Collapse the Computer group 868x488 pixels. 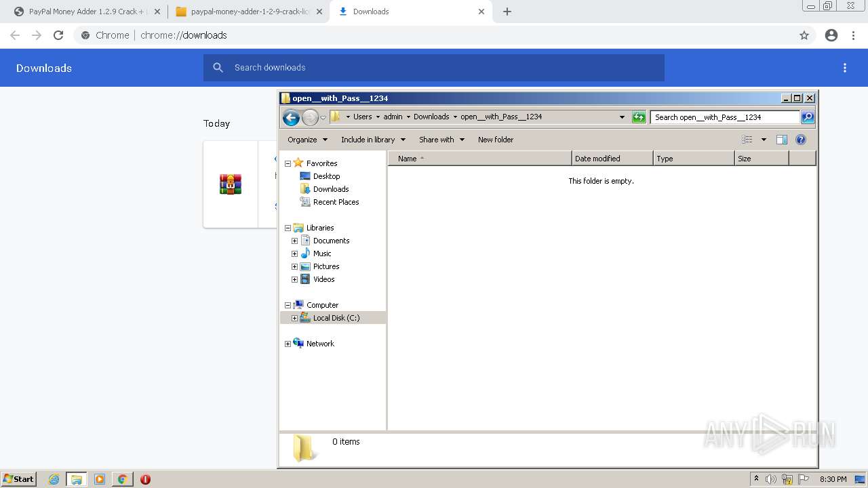click(288, 305)
